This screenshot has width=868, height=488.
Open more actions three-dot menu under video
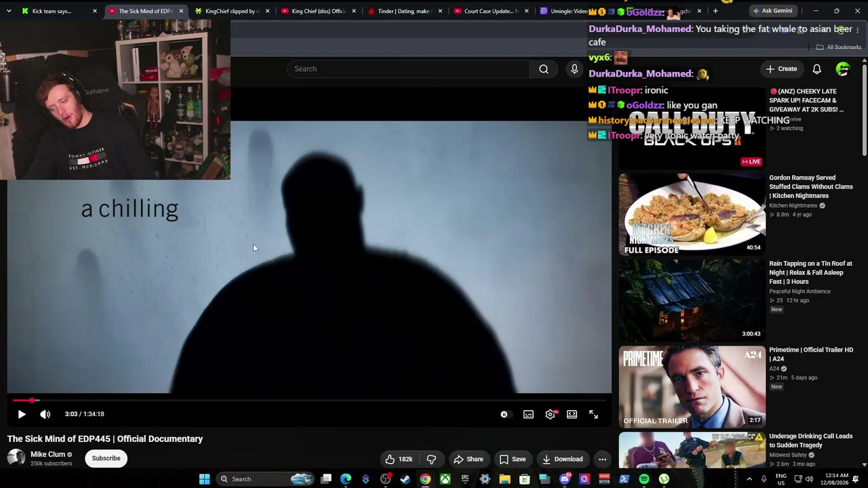(x=602, y=459)
